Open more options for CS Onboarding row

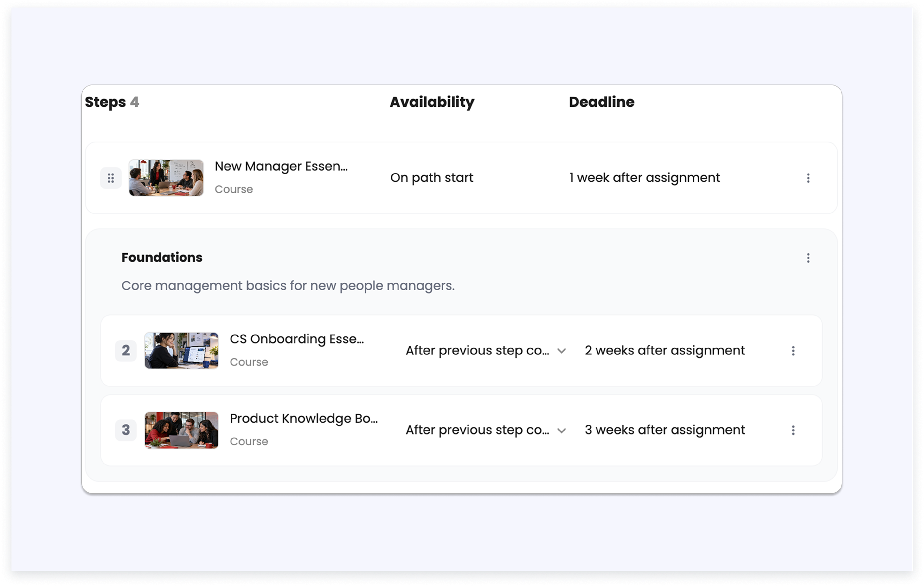click(x=793, y=351)
